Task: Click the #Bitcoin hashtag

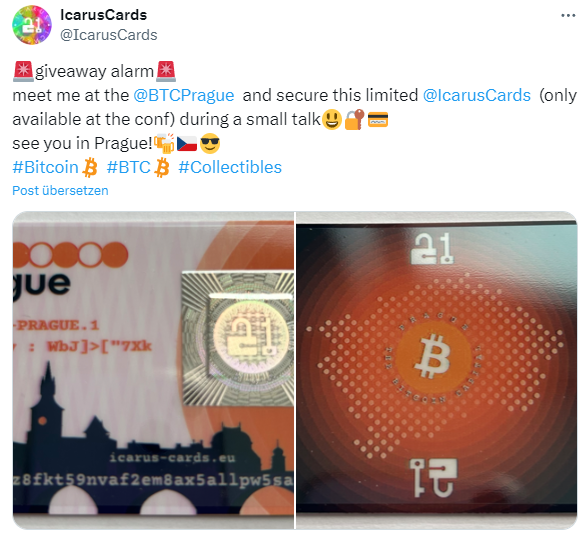Action: pos(45,167)
